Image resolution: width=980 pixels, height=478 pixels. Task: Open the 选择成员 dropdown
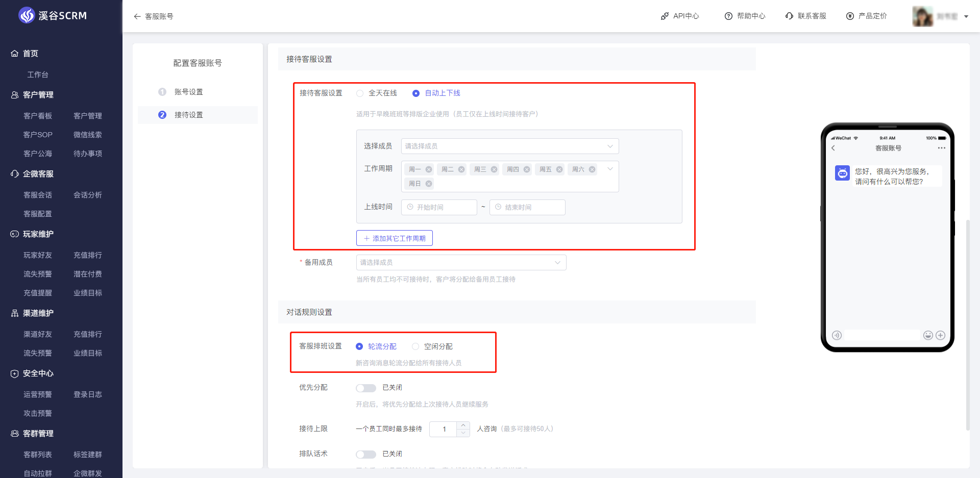click(509, 146)
